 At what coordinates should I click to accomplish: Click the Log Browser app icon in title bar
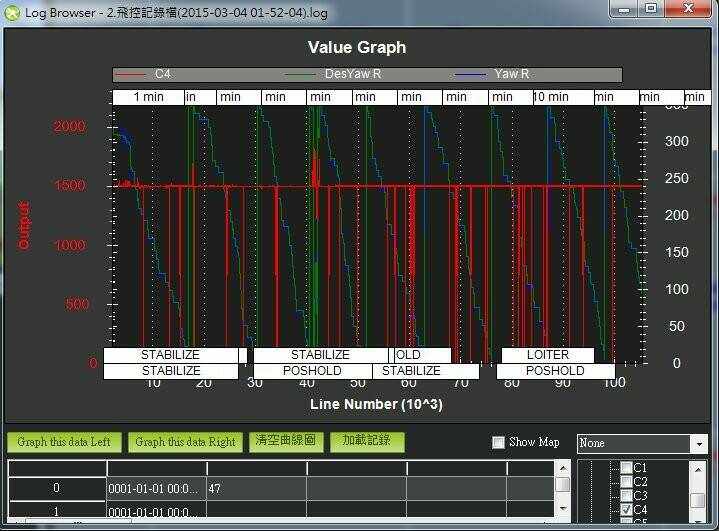[12, 9]
